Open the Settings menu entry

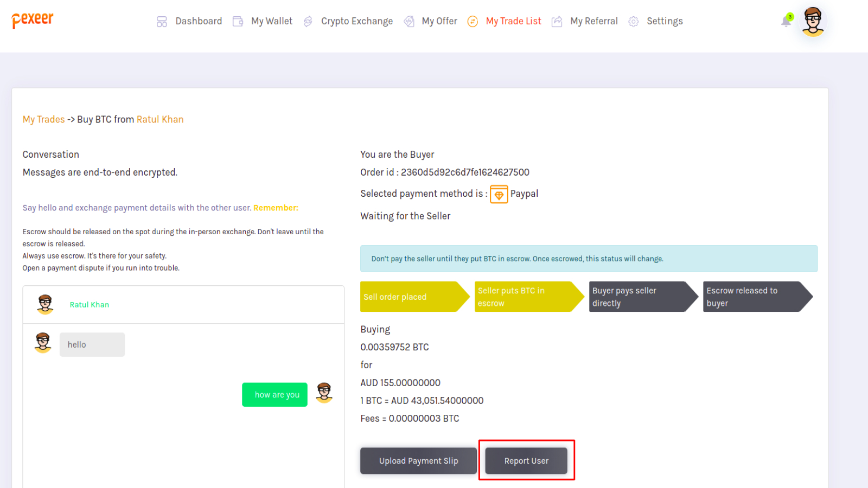(x=665, y=21)
